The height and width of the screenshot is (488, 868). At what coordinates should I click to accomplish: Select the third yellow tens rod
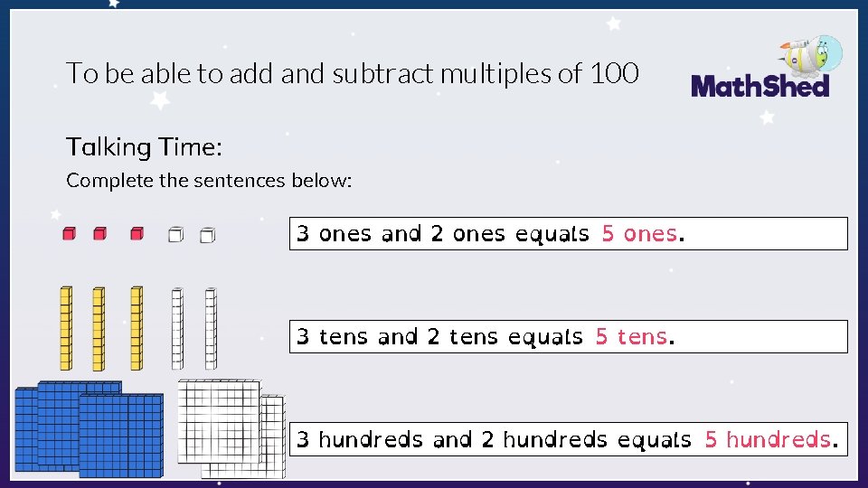[x=137, y=328]
